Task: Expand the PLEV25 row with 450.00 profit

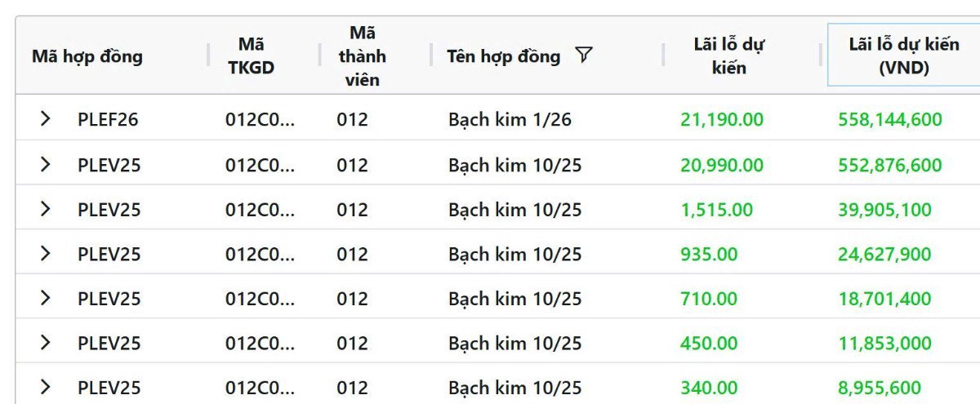Action: [x=46, y=343]
